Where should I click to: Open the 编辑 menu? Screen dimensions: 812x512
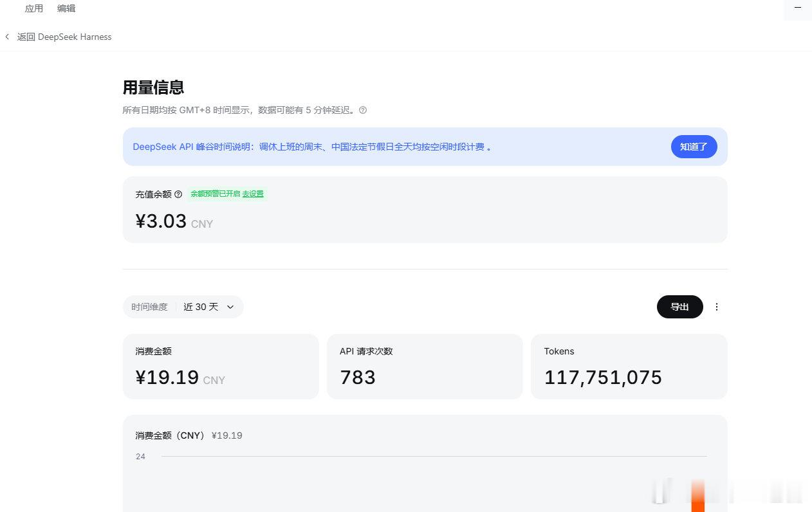[x=66, y=8]
